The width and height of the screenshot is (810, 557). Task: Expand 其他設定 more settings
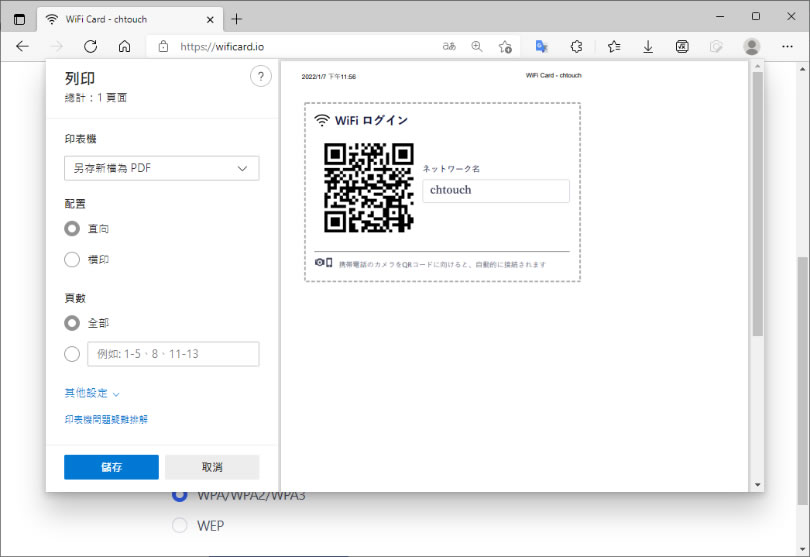(92, 393)
